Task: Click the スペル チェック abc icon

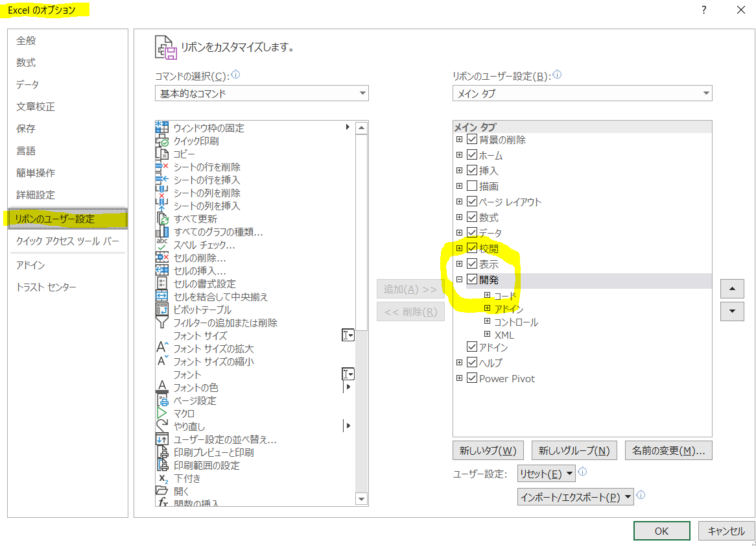Action: pos(162,245)
